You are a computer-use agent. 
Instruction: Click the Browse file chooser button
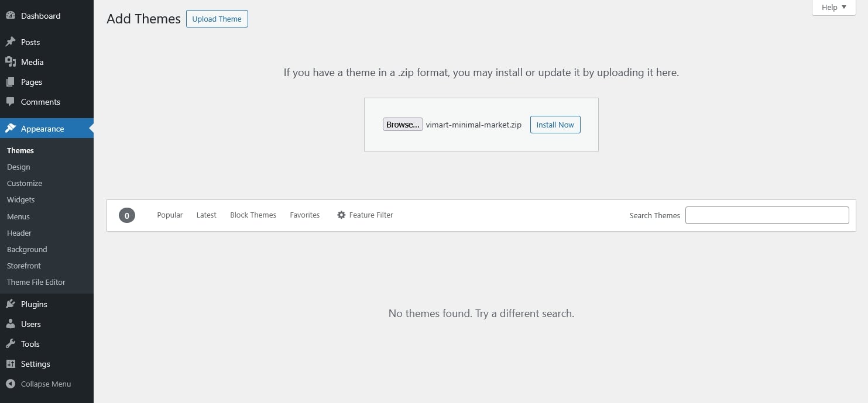pyautogui.click(x=403, y=125)
